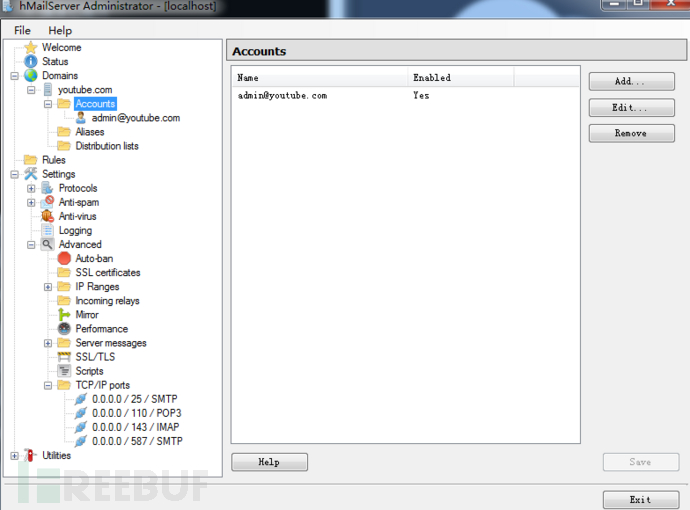Click the Distribution lists folder icon
The width and height of the screenshot is (690, 510).
pyautogui.click(x=64, y=146)
